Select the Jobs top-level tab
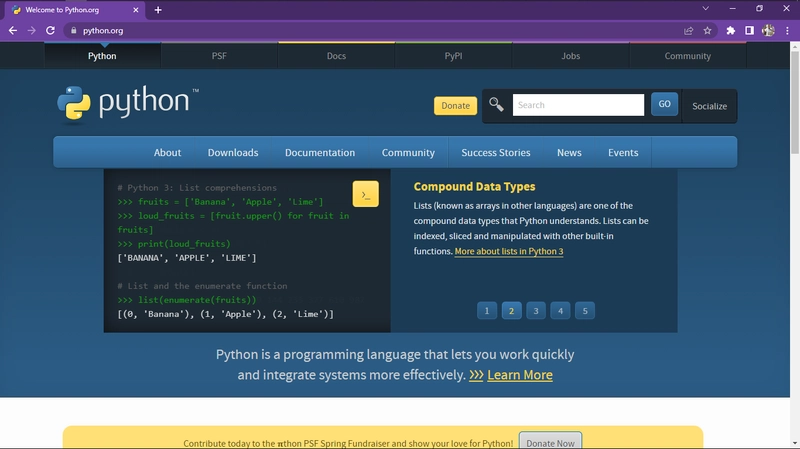The height and width of the screenshot is (449, 800). coord(570,56)
